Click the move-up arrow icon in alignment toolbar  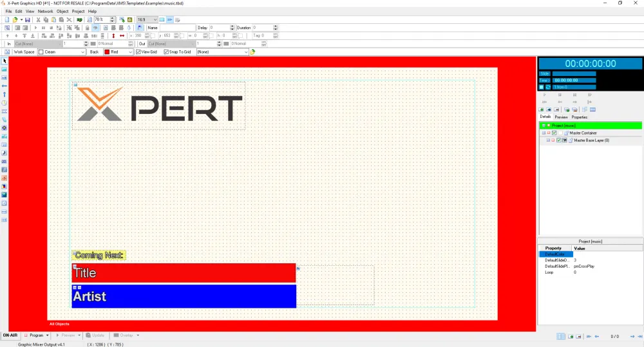[x=7, y=35]
